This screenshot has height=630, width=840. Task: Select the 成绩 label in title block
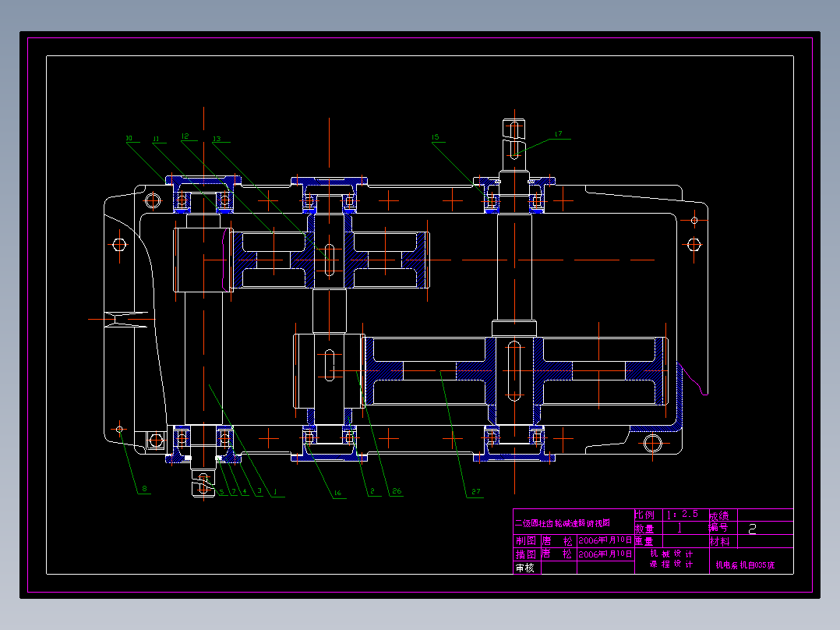pyautogui.click(x=719, y=516)
